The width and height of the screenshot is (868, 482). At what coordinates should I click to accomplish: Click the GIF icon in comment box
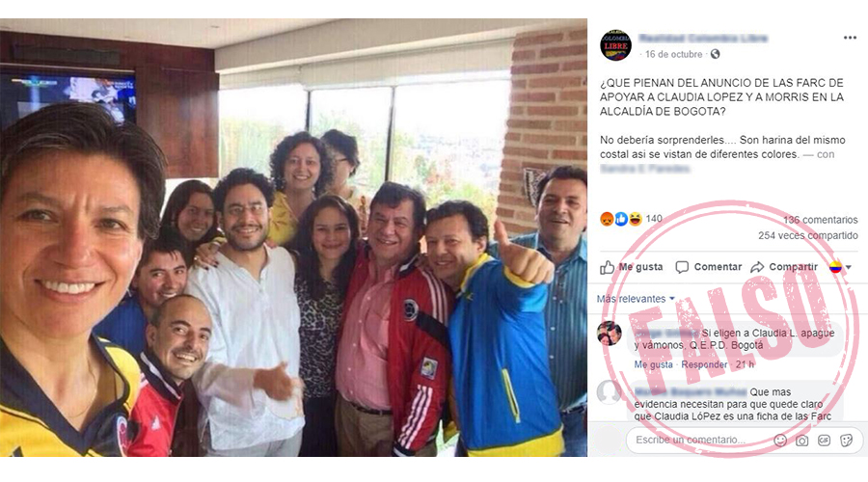825,441
